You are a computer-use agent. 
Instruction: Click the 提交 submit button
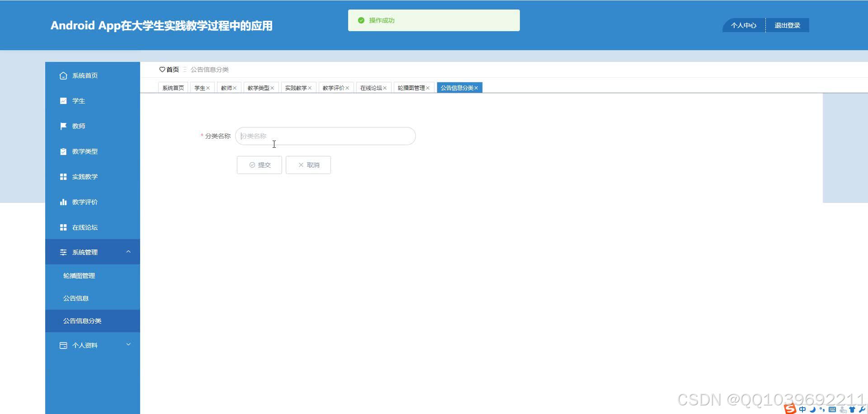[259, 165]
